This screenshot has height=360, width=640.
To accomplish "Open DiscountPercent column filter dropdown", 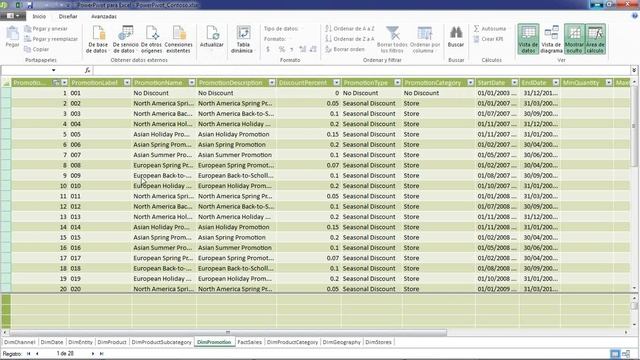I will click(x=336, y=82).
